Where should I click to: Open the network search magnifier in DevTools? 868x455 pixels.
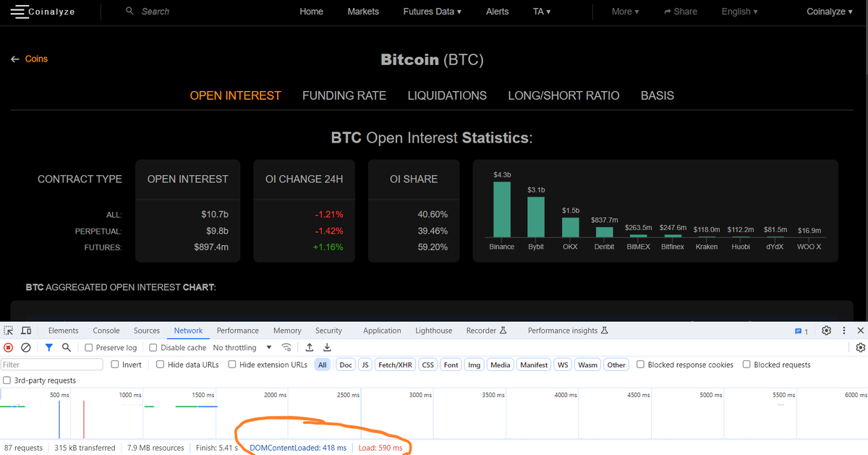tap(66, 348)
